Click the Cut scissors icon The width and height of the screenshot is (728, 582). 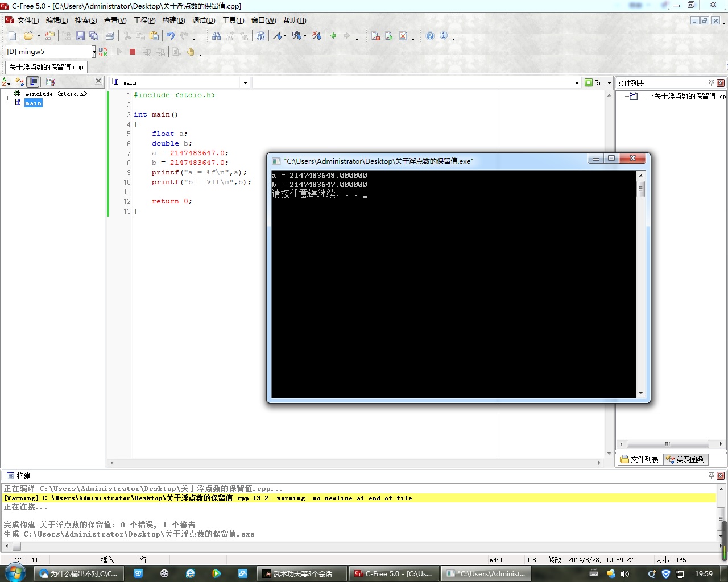click(x=127, y=36)
